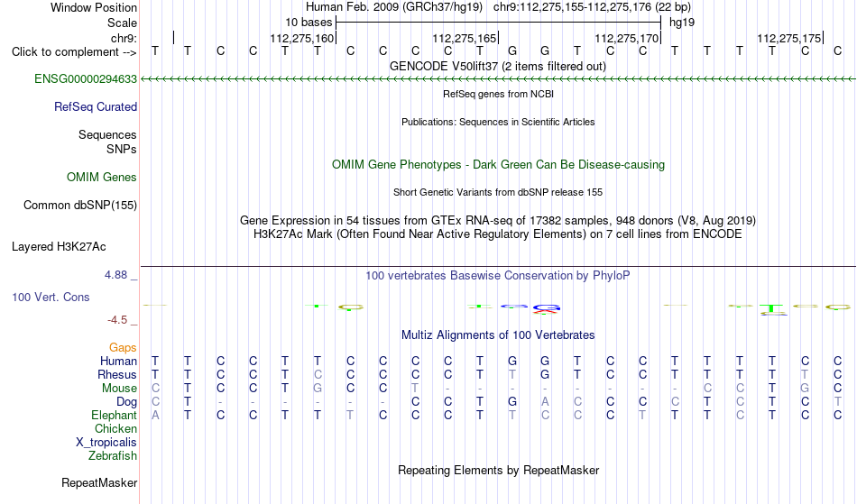Image resolution: width=857 pixels, height=504 pixels.
Task: Select the Rhesus alignment row label
Action: [116, 374]
